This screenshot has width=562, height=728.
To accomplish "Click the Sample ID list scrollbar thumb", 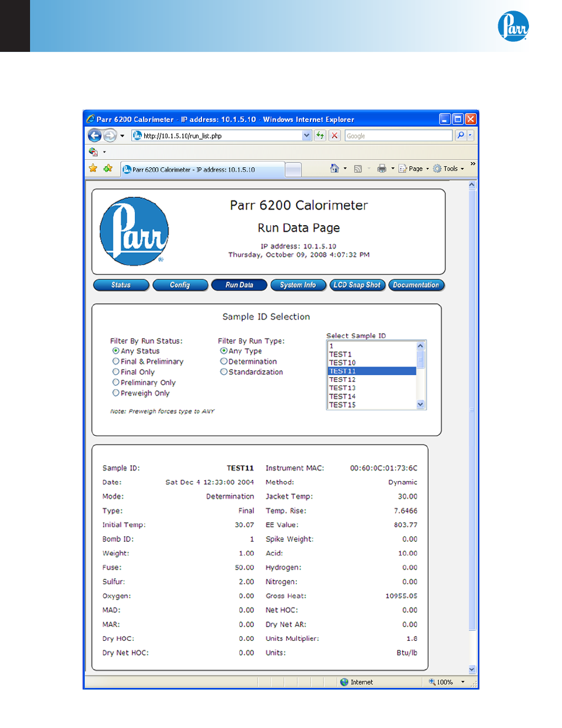I will click(421, 359).
